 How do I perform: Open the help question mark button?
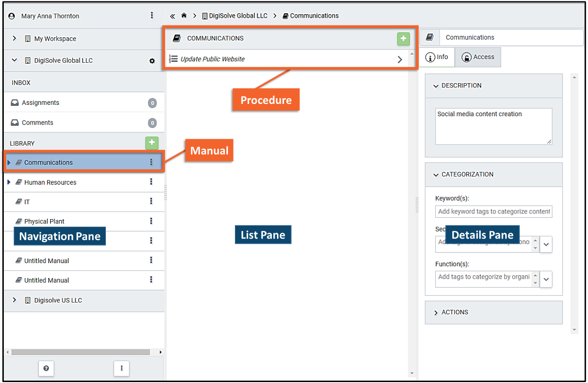46,368
